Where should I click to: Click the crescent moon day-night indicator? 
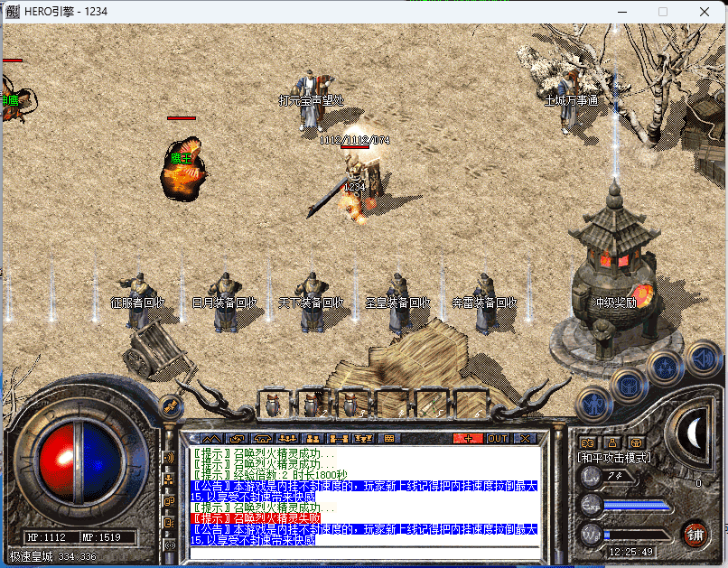[x=693, y=433]
